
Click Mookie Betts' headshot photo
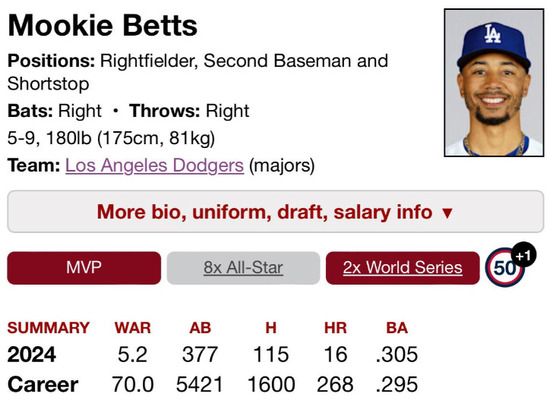(x=494, y=83)
